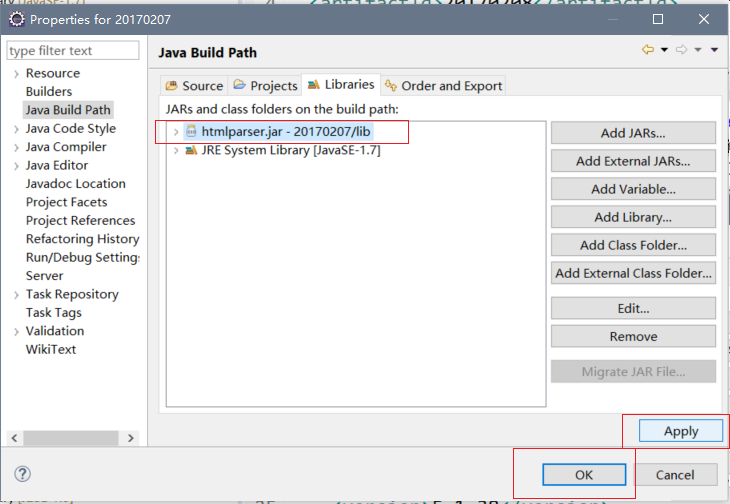Select the Libraries tab
The height and width of the screenshot is (504, 730).
pos(341,84)
